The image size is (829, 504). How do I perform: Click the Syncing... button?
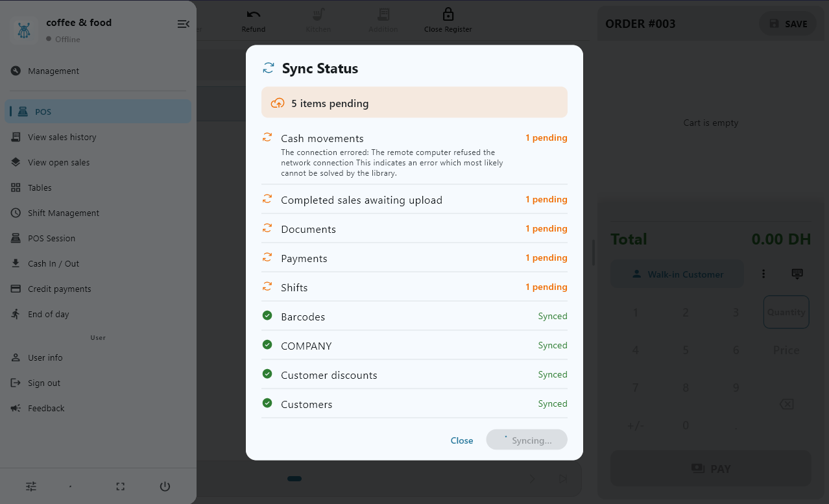[527, 440]
